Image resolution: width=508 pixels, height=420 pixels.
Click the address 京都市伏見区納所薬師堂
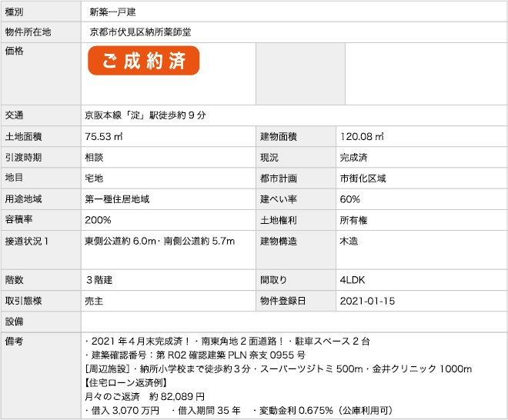pos(140,32)
